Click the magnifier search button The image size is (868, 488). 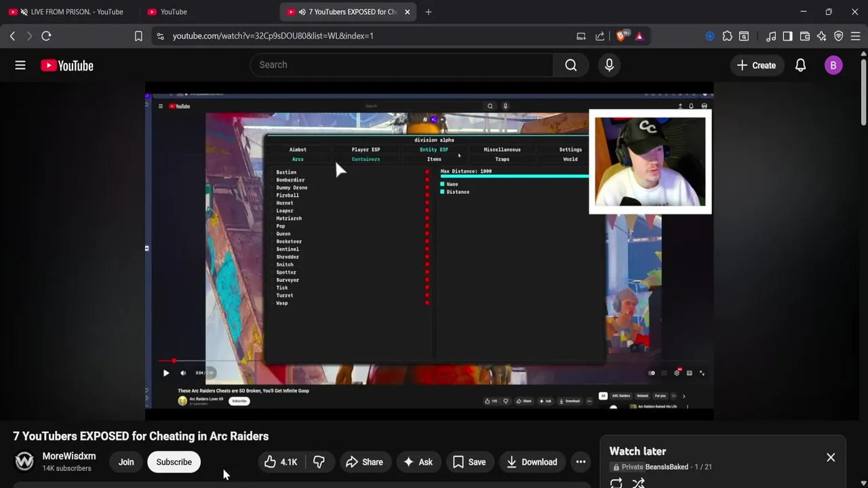tap(571, 65)
